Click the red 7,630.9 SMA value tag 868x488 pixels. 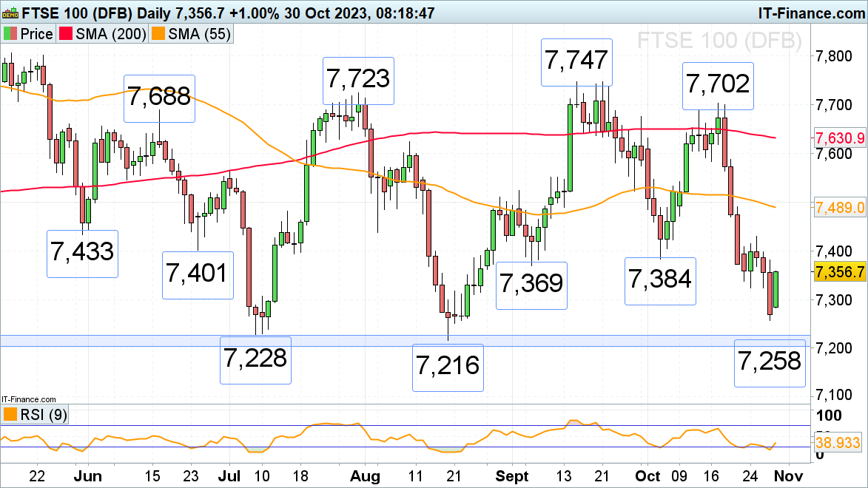click(839, 138)
